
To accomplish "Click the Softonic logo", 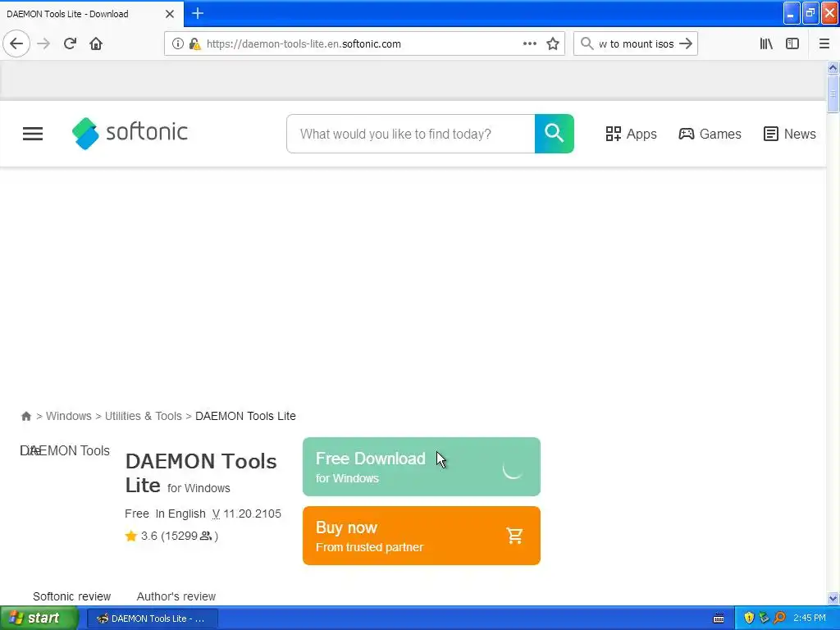I will click(x=130, y=133).
